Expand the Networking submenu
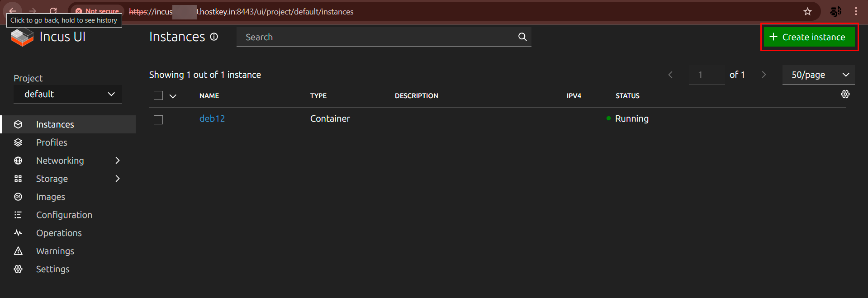 [117, 161]
